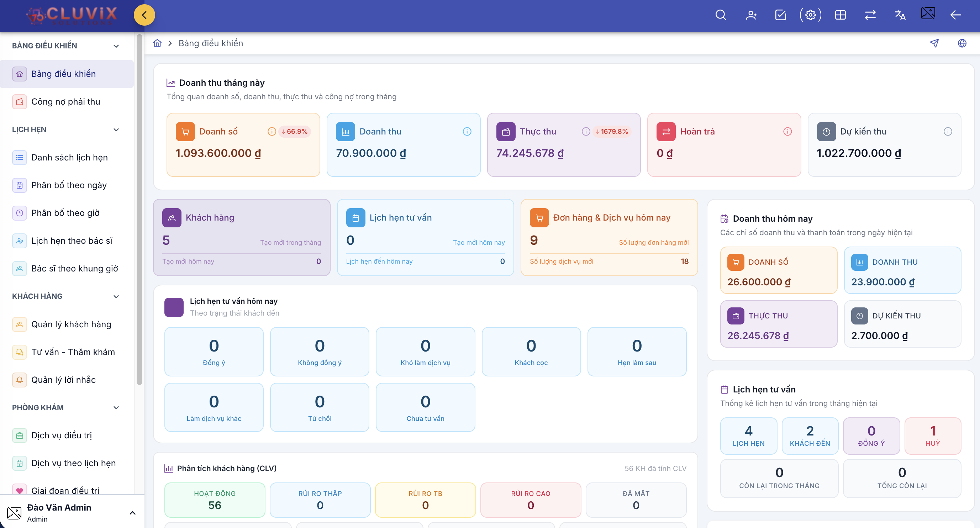Expand the Đào Văn Admin user menu

click(x=132, y=513)
